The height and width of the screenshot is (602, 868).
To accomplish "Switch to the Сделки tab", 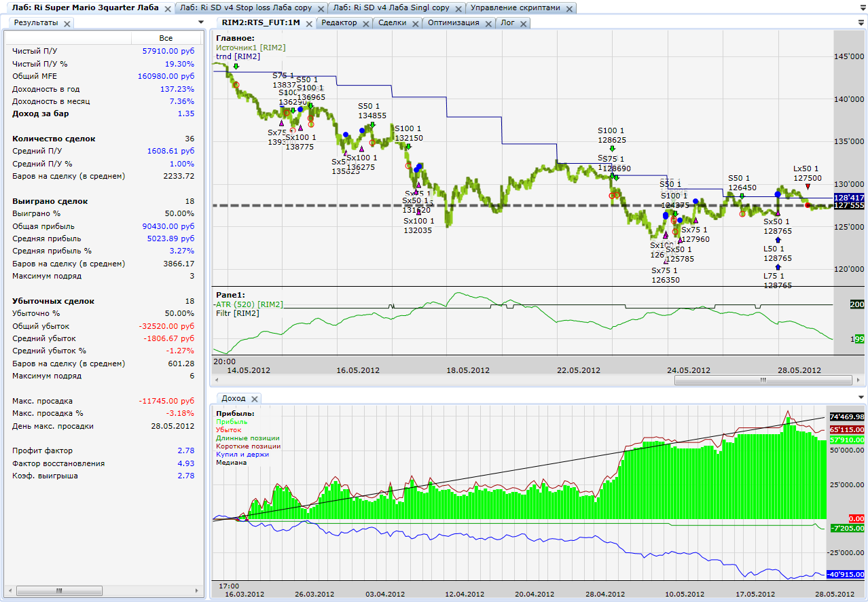I will point(392,23).
